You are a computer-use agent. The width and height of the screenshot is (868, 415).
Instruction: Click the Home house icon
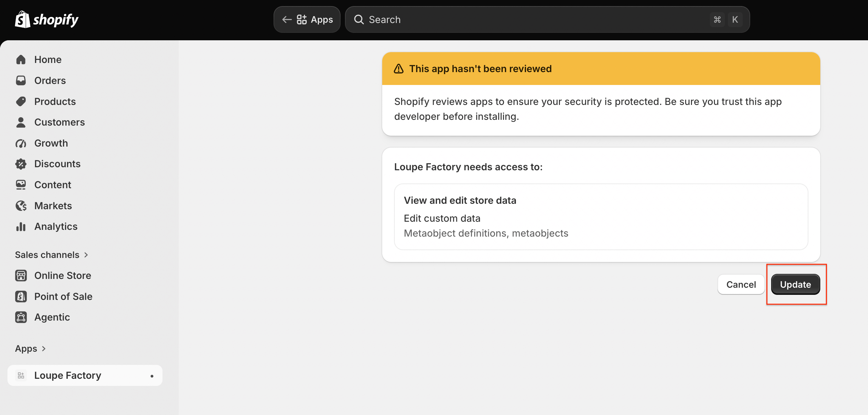point(21,60)
